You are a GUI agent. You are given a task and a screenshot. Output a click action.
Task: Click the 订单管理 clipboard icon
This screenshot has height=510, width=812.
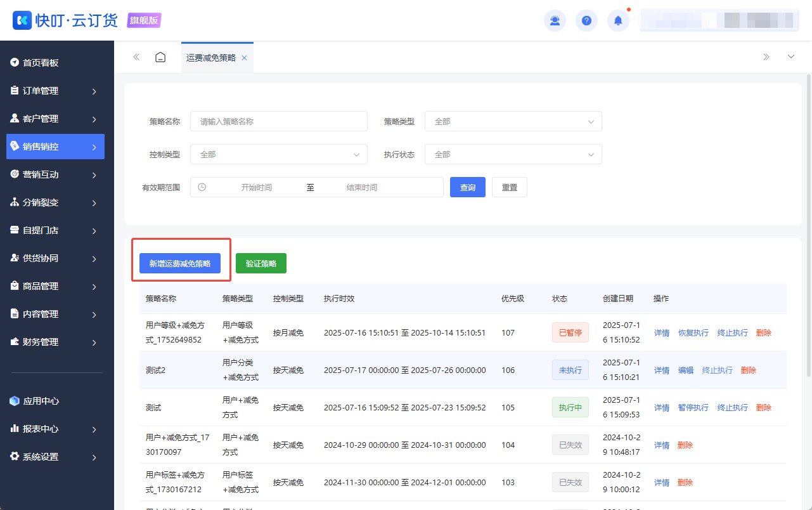click(15, 90)
